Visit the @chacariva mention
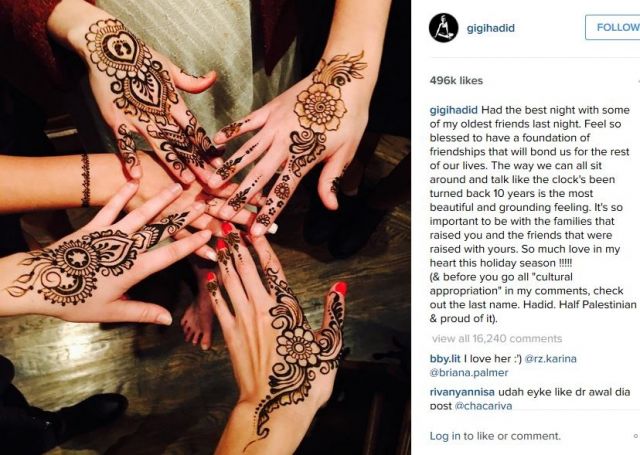 483,406
